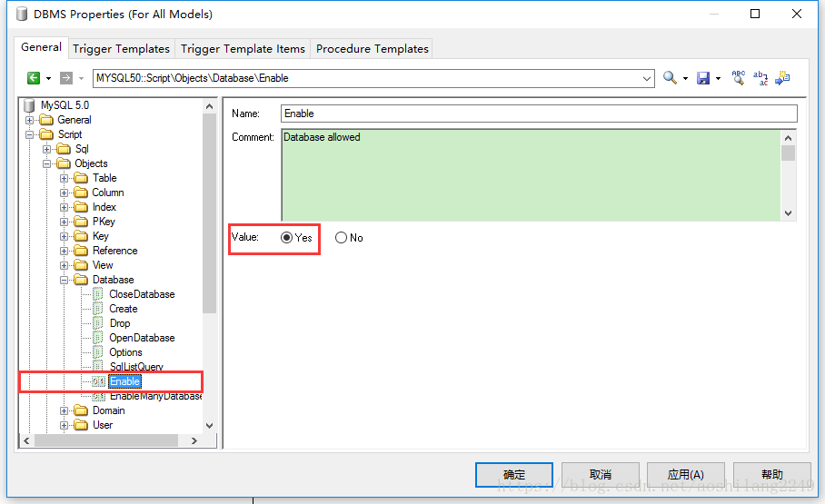Expand the Domain folder node
This screenshot has height=504, width=825.
(64, 410)
